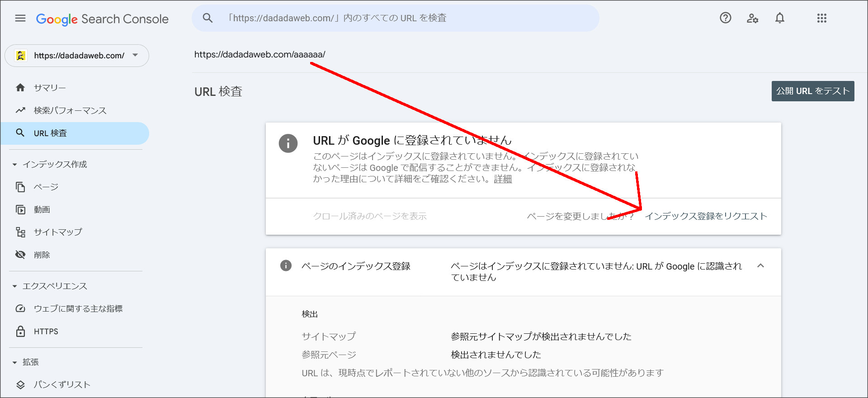Viewport: 868px width, 398px height.
Task: Open the property selector dropdown
Action: (77, 56)
